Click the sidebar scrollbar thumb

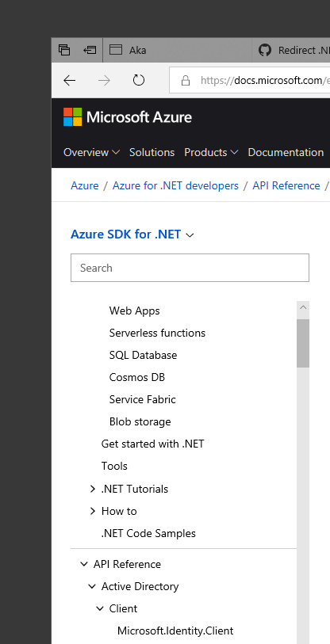[x=303, y=343]
